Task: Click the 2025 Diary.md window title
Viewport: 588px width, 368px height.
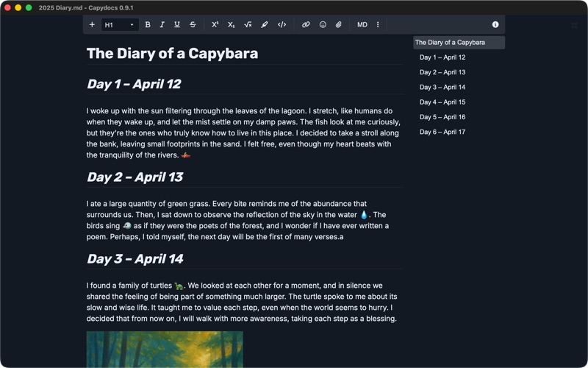Action: point(86,8)
